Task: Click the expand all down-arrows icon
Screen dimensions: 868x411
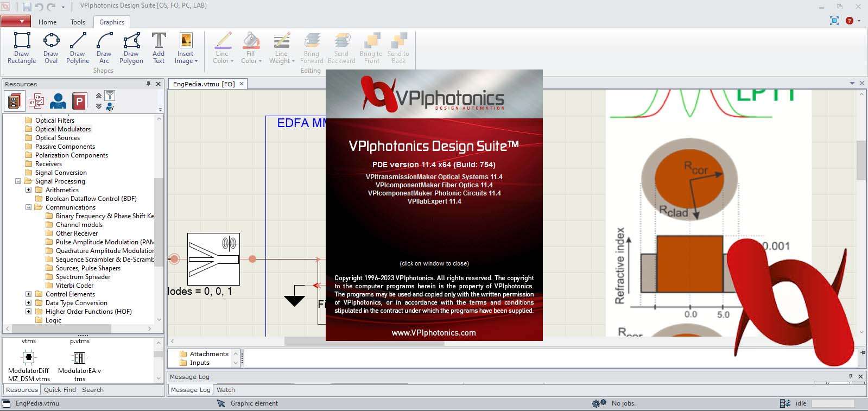Action: 99,106
